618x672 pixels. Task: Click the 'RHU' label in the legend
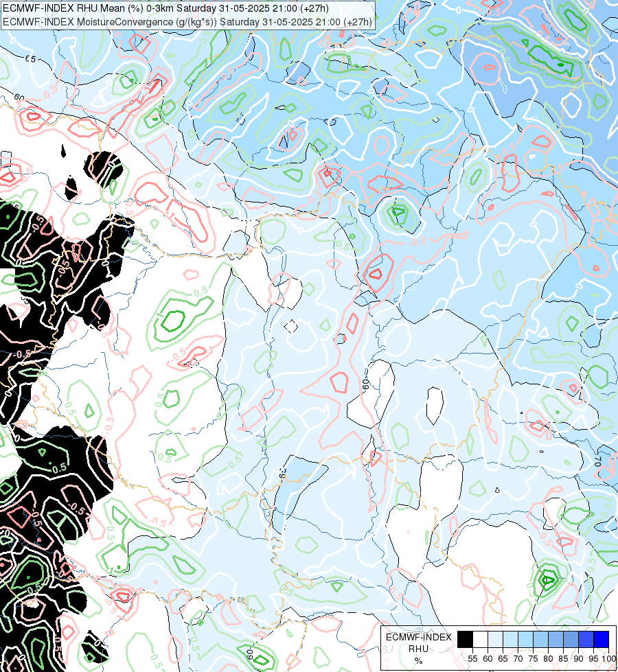419,649
